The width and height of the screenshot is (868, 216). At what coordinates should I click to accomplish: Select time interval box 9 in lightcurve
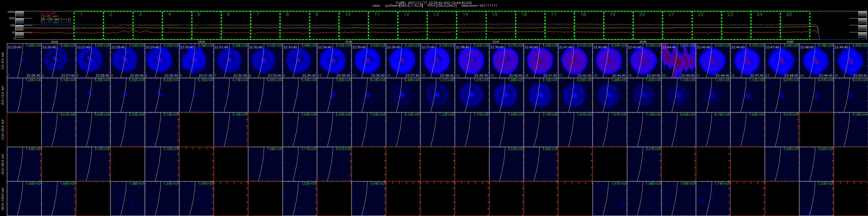pos(324,25)
